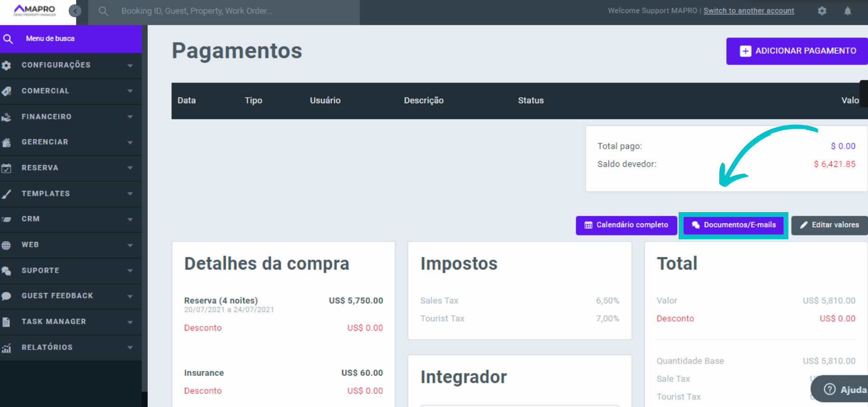Expand the Task Manager chevron
The height and width of the screenshot is (407, 868).
click(x=130, y=322)
